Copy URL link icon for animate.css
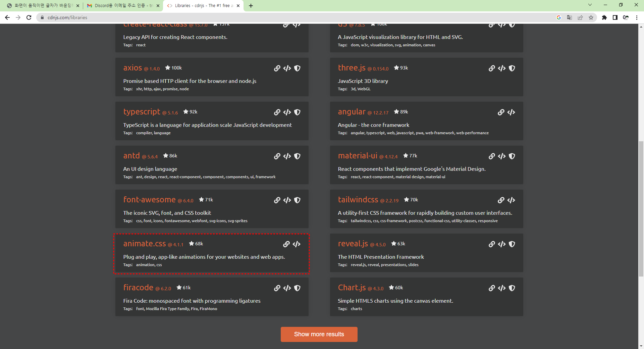The height and width of the screenshot is (349, 644). pos(286,244)
